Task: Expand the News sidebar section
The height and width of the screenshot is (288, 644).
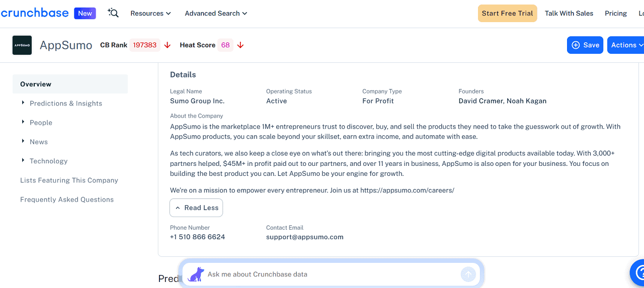Action: pos(35,142)
